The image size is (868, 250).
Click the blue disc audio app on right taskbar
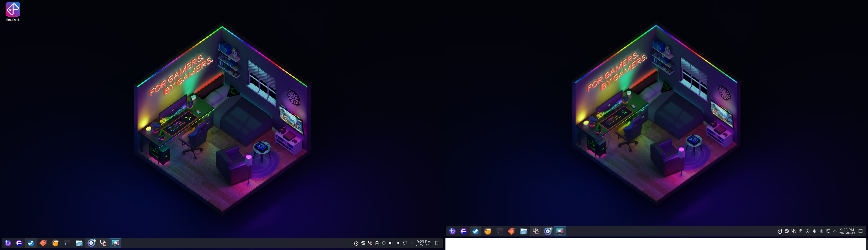click(x=548, y=231)
